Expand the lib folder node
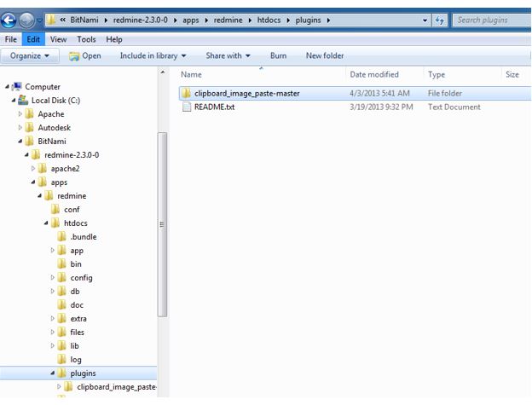This screenshot has width=532, height=405. (x=52, y=345)
